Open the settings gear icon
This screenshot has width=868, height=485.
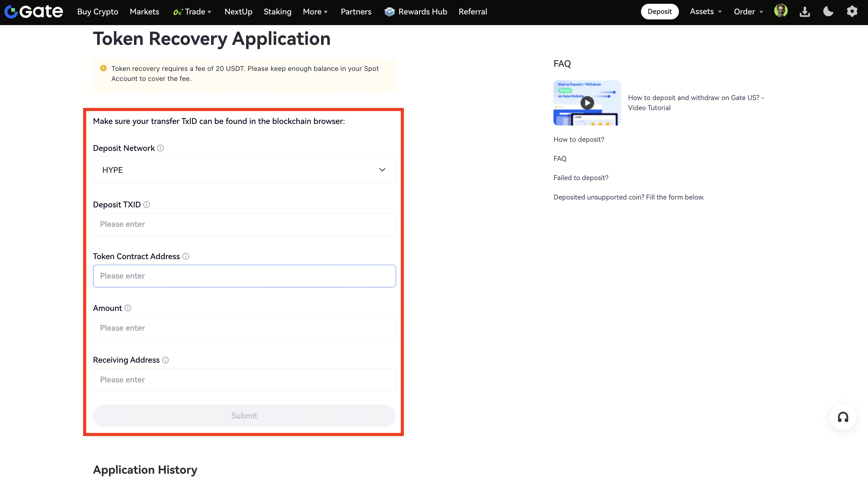pos(852,12)
